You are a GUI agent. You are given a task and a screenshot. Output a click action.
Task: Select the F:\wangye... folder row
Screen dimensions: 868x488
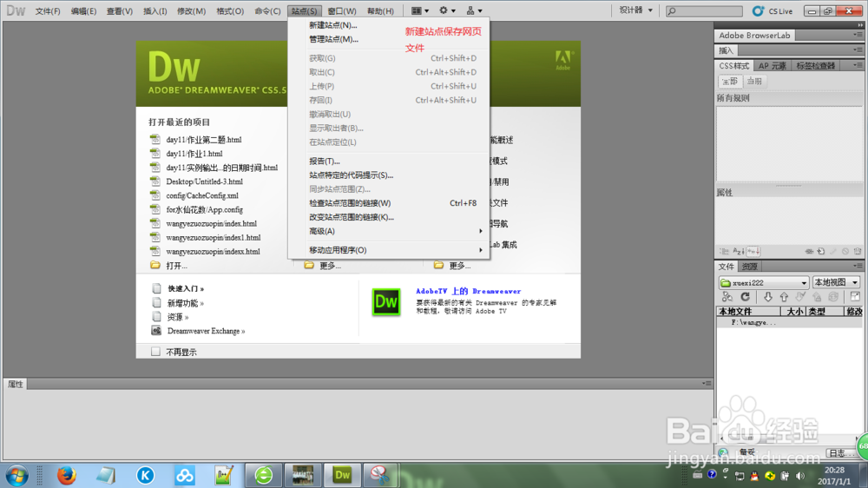click(789, 322)
